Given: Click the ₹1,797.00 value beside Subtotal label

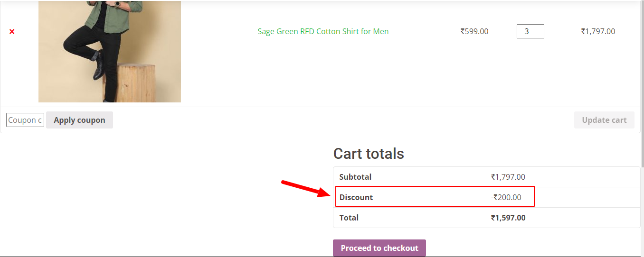Looking at the screenshot, I should [x=508, y=177].
